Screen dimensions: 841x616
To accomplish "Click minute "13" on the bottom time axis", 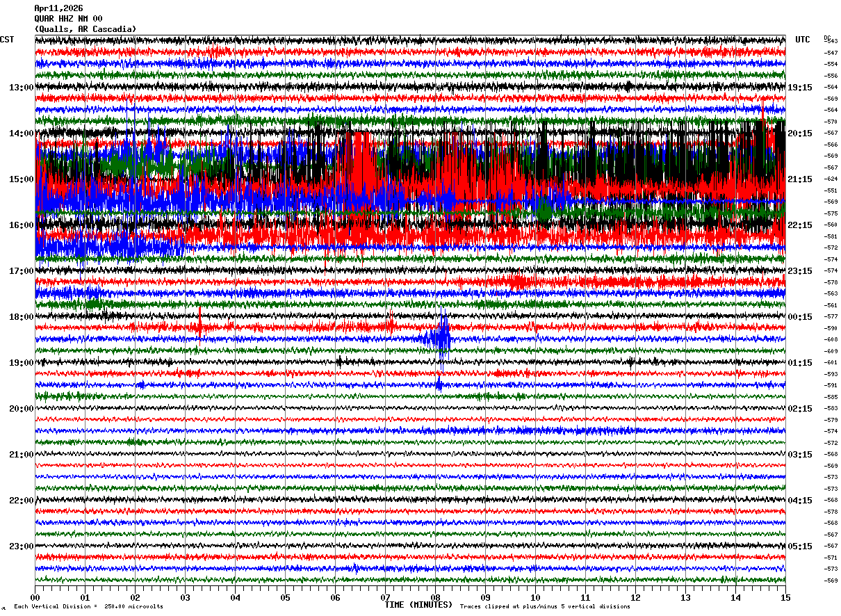I will click(685, 597).
